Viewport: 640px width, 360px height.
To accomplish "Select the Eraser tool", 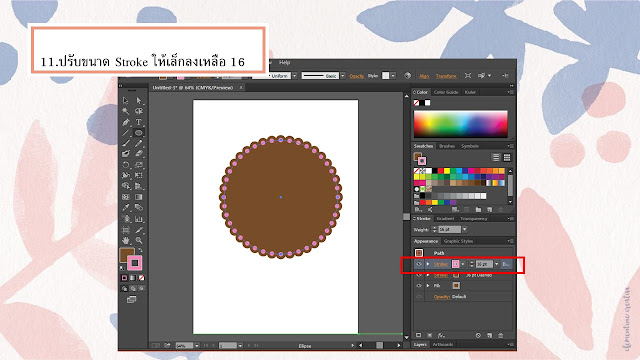I will pos(139,154).
